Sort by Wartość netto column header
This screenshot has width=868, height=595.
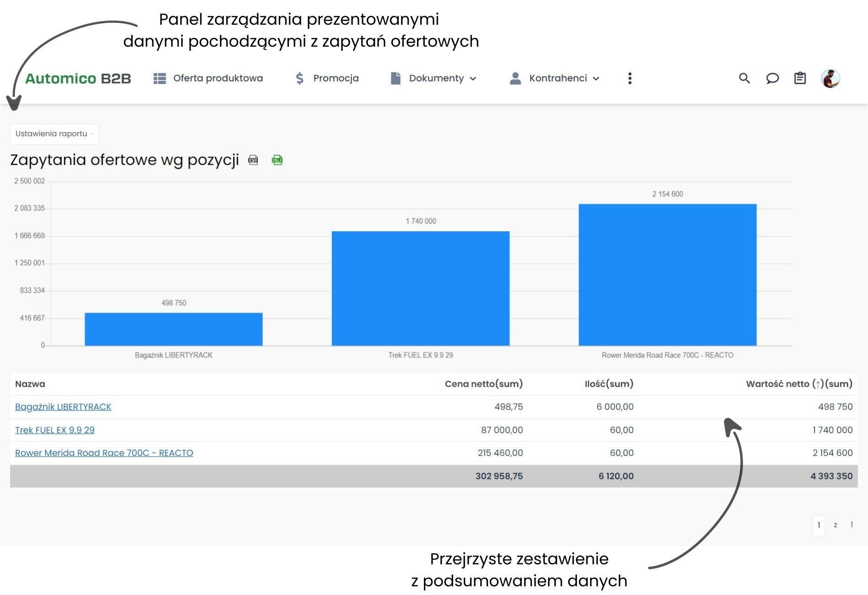point(799,384)
